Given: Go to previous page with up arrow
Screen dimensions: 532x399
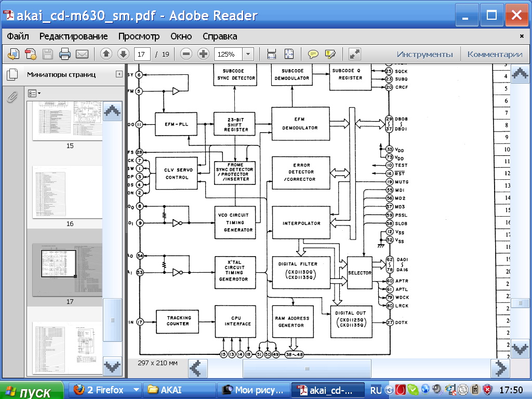Looking at the screenshot, I should pyautogui.click(x=106, y=54).
